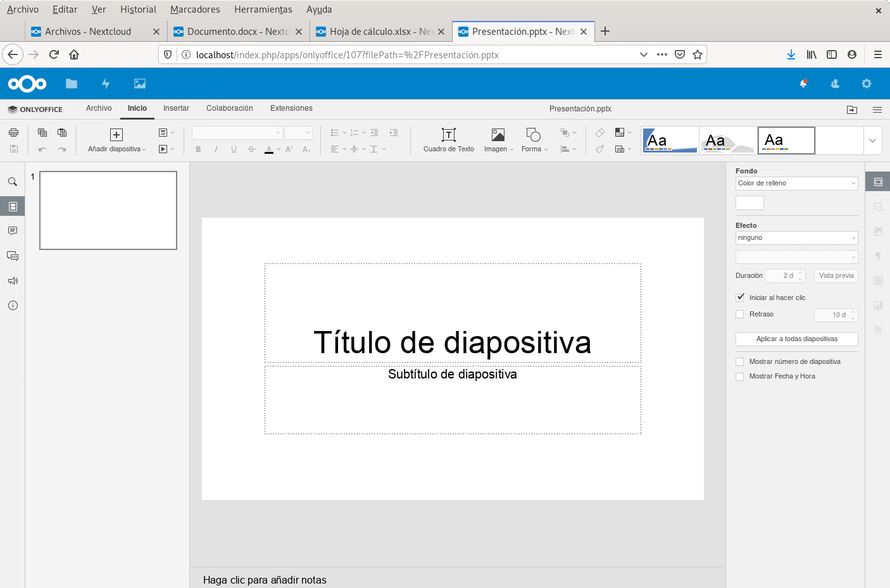Click the white background color swatch
The height and width of the screenshot is (588, 890).
[749, 203]
